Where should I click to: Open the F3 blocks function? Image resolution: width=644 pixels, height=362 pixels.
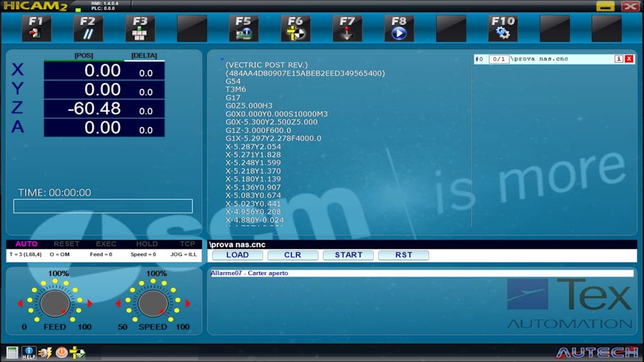coord(140,28)
